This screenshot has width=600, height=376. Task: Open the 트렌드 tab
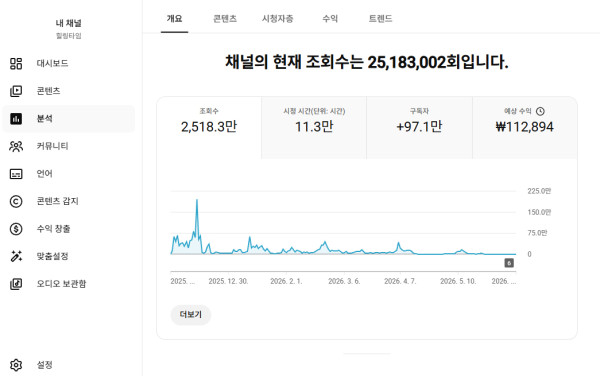pos(380,19)
